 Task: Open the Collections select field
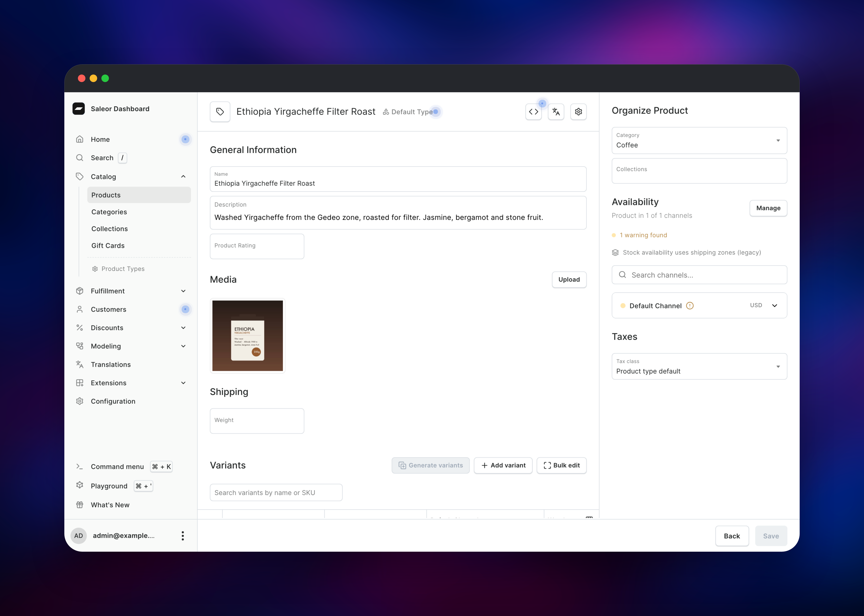699,171
